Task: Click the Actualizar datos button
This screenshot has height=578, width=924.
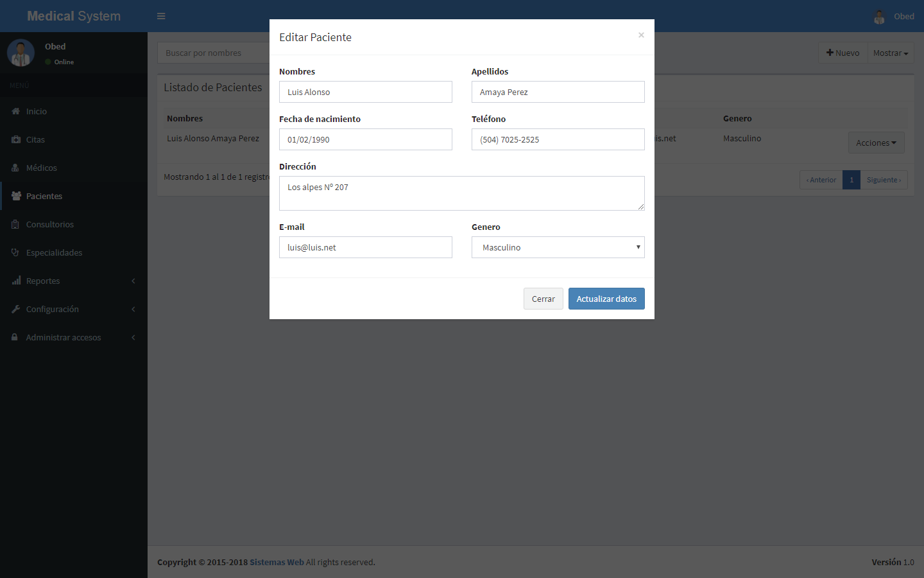Action: click(606, 299)
